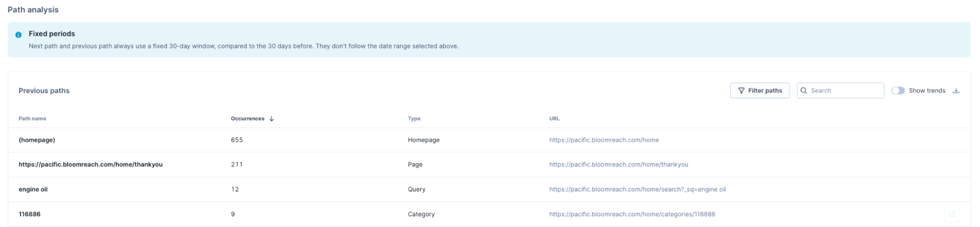980x227 pixels.
Task: Open the home/thankyou URL link
Action: click(x=618, y=164)
